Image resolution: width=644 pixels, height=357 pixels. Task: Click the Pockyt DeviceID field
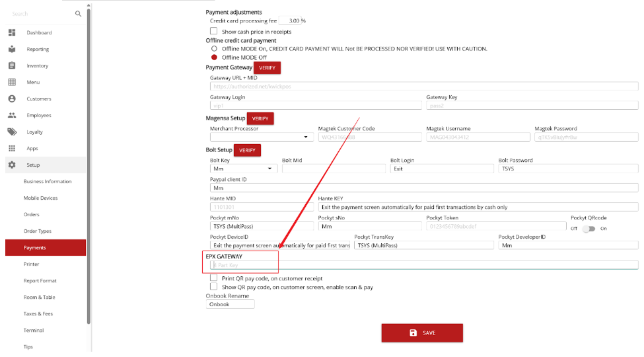279,245
